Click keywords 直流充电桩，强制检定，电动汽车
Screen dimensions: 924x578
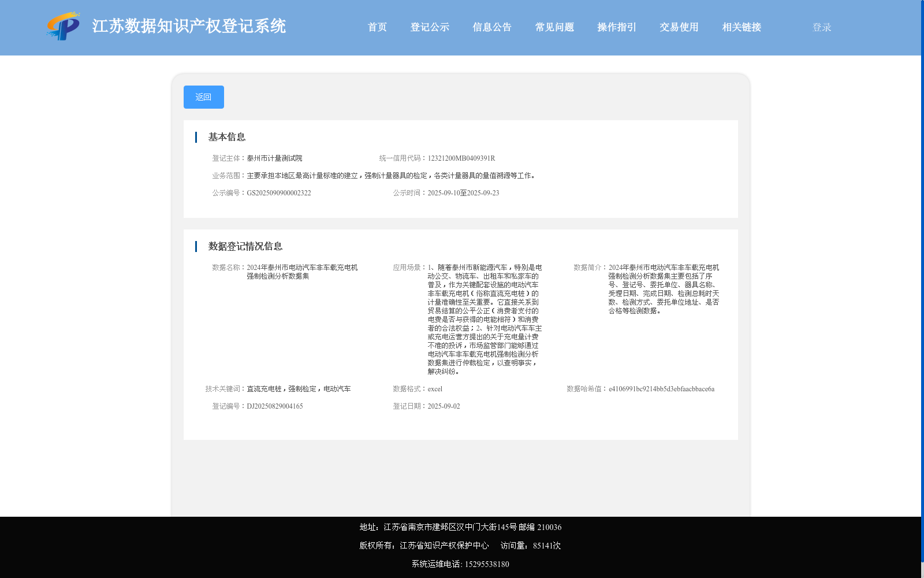(299, 389)
